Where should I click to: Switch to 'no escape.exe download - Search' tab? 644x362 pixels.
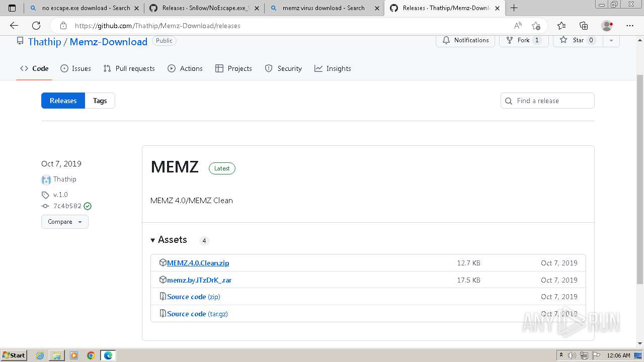click(x=84, y=8)
